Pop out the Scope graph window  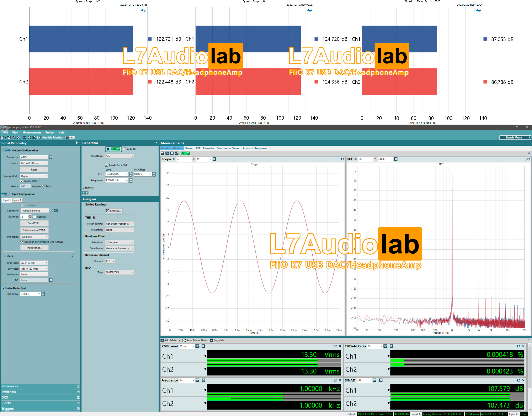(342, 159)
